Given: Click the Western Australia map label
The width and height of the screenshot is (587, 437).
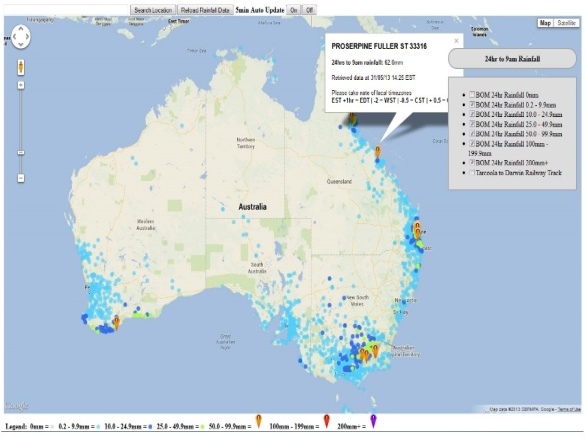Looking at the screenshot, I should 146,225.
